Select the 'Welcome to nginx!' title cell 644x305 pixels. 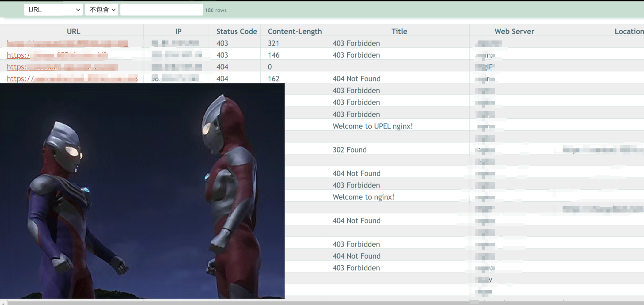click(x=363, y=197)
